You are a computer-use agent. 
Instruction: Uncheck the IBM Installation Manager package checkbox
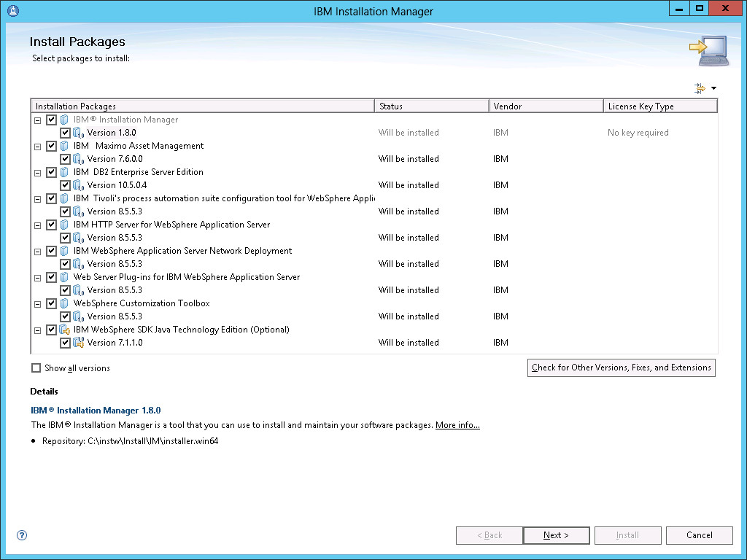pyautogui.click(x=52, y=120)
